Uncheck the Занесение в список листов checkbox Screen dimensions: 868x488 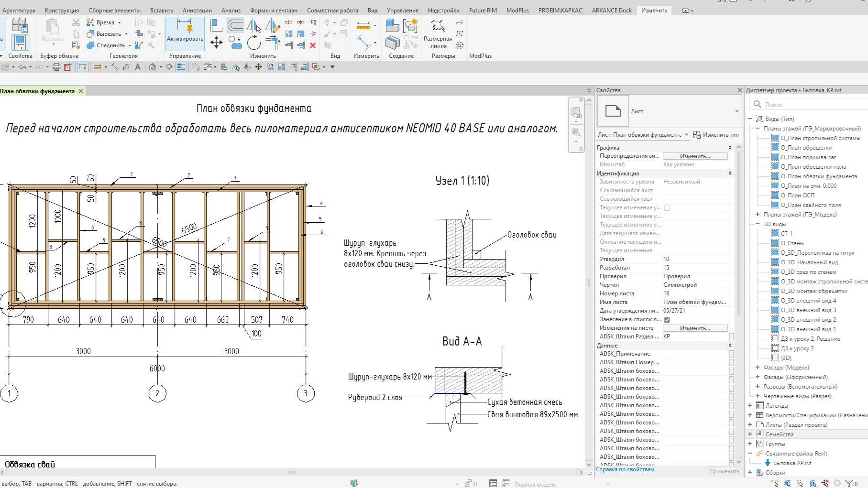[667, 319]
